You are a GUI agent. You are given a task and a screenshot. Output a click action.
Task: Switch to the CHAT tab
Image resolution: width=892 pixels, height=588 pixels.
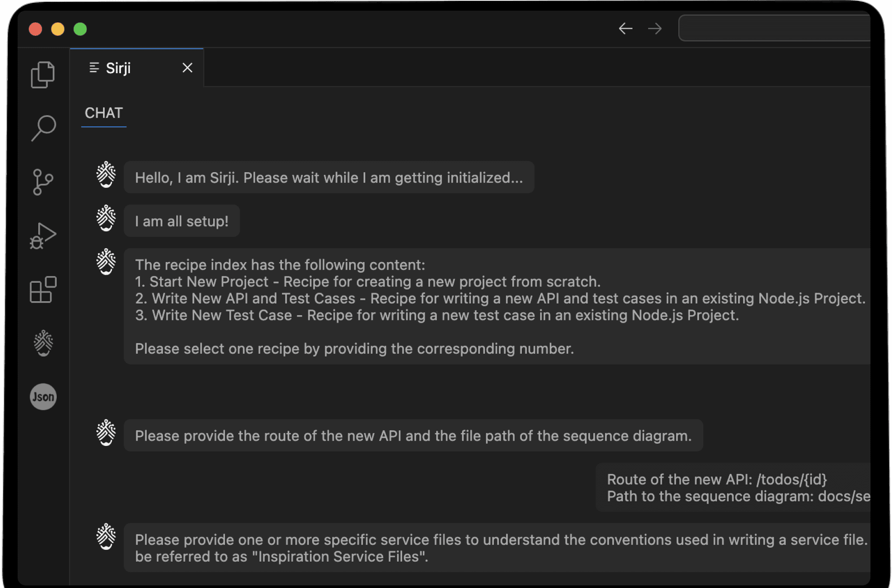104,113
